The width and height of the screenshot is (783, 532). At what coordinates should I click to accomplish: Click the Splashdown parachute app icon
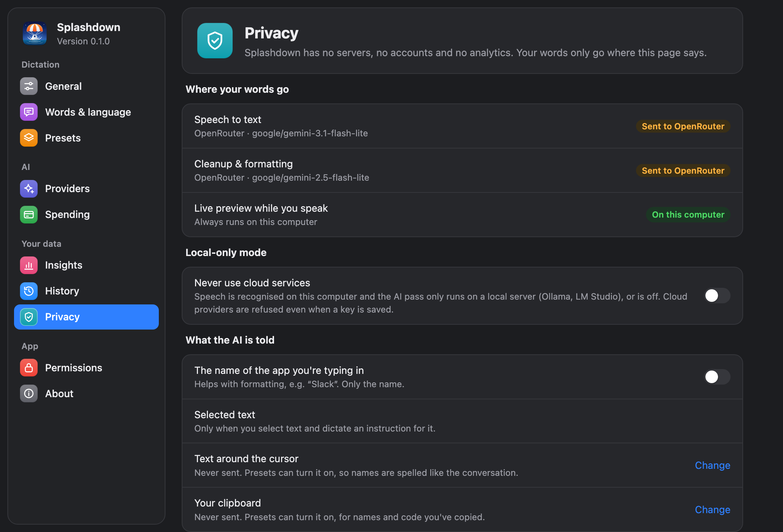pos(35,33)
